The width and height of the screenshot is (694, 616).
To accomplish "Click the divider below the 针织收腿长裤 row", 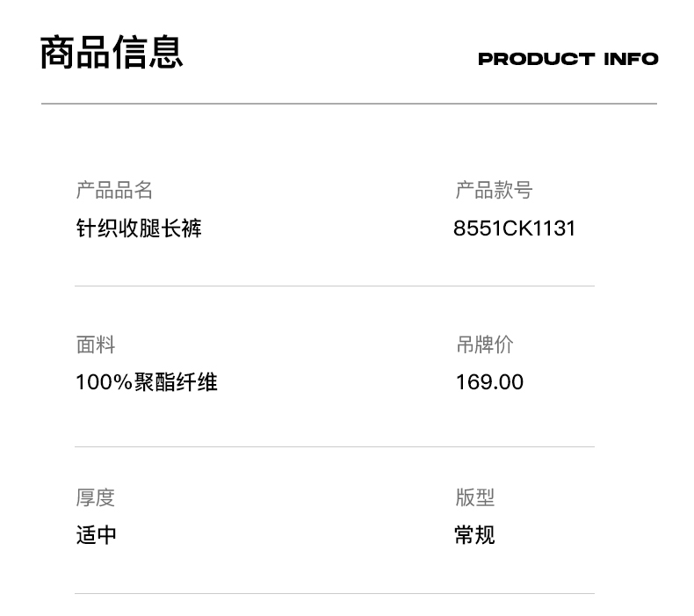I will (334, 286).
